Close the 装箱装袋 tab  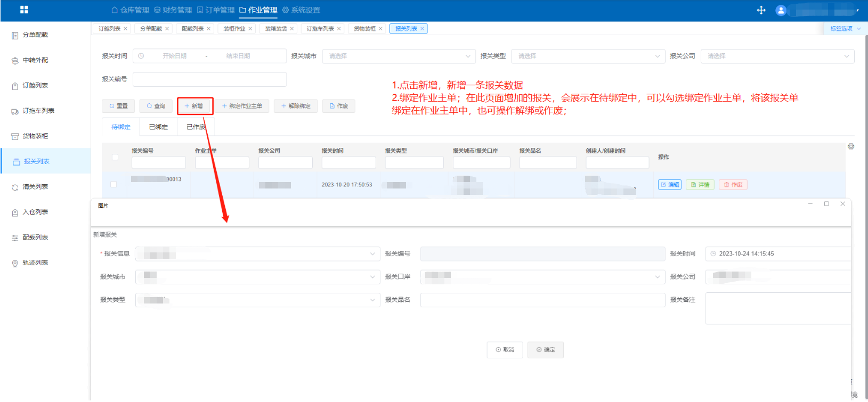pos(291,29)
